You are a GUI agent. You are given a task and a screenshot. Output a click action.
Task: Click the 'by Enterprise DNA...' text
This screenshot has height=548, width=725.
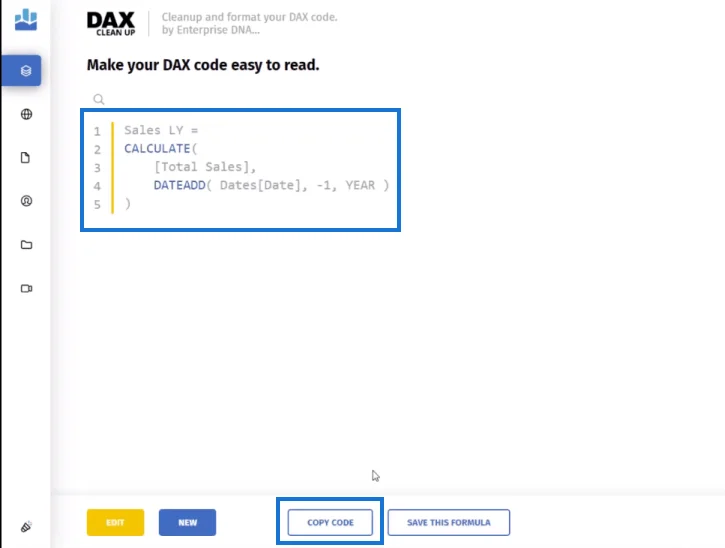[210, 30]
